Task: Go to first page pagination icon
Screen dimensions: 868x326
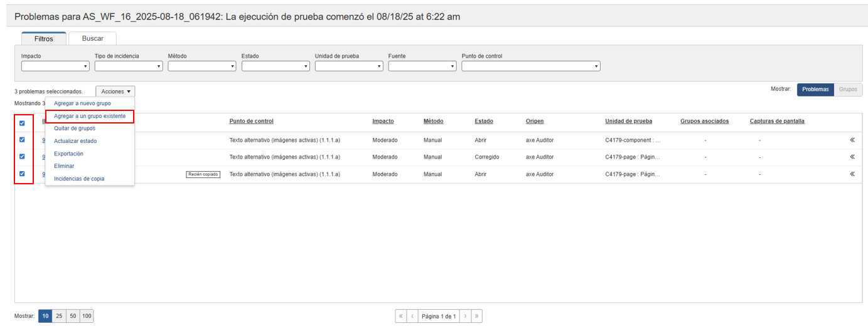Action: coord(400,317)
